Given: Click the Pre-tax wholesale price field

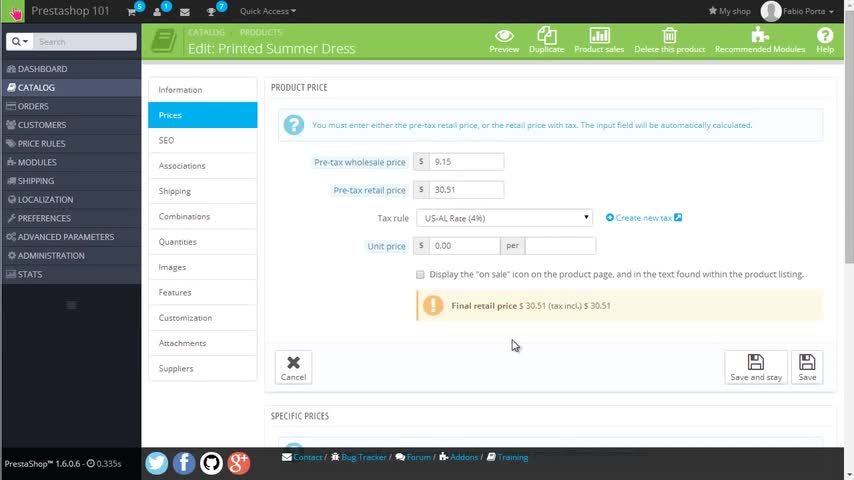Looking at the screenshot, I should click(466, 162).
